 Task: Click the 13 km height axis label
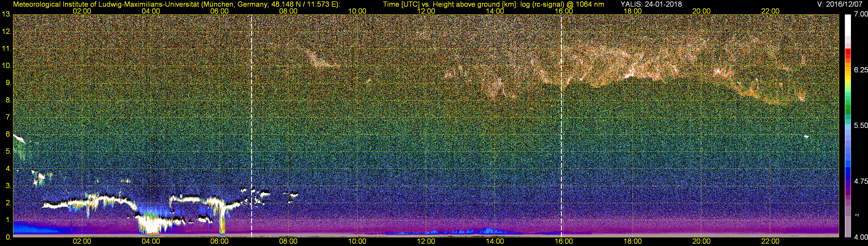(x=6, y=14)
